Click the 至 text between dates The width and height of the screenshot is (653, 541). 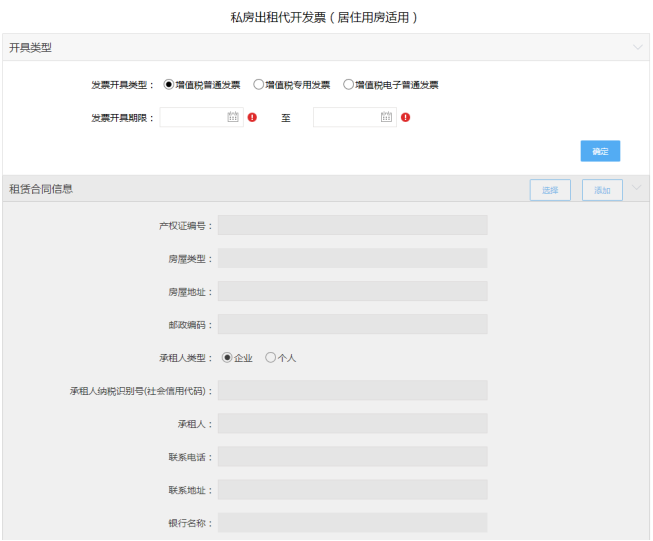(286, 118)
